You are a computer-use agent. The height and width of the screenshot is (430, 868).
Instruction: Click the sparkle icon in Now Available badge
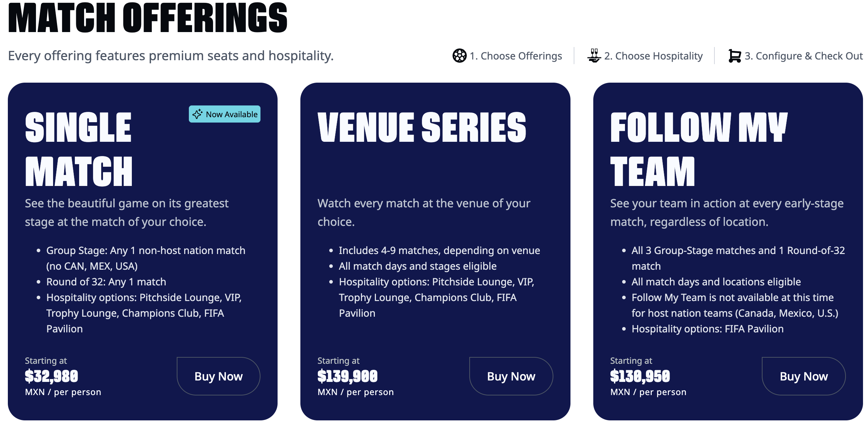pyautogui.click(x=197, y=114)
